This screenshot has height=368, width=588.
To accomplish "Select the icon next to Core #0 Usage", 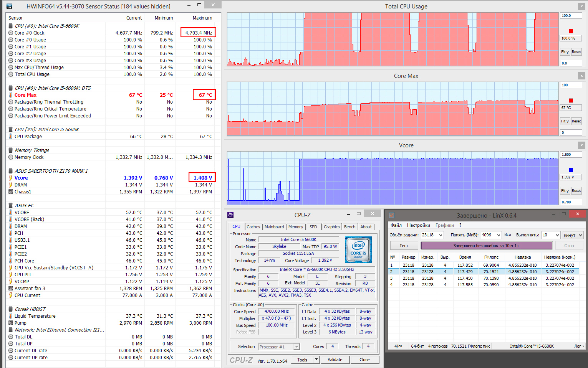I will click(x=11, y=40).
